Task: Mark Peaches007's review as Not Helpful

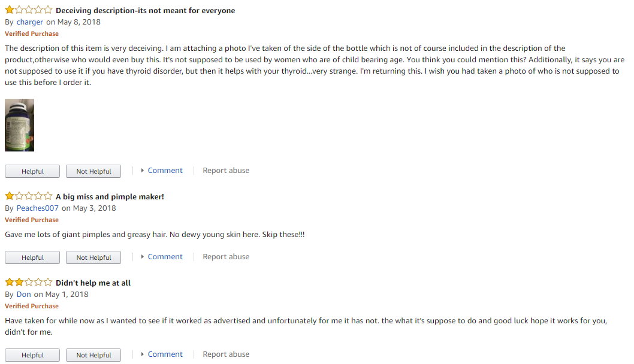Action: point(93,257)
